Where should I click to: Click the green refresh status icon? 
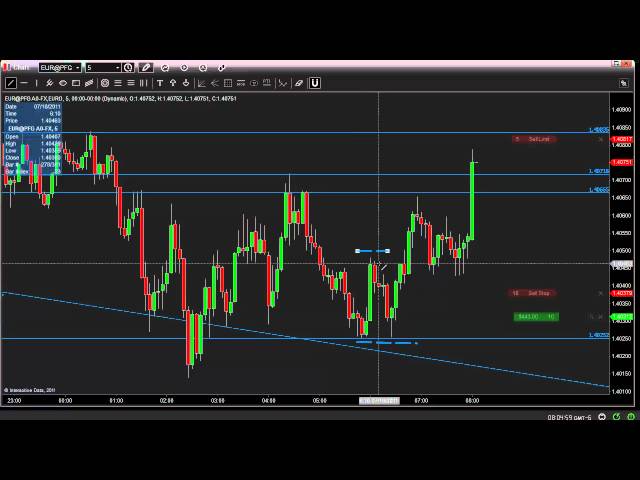coord(616,417)
